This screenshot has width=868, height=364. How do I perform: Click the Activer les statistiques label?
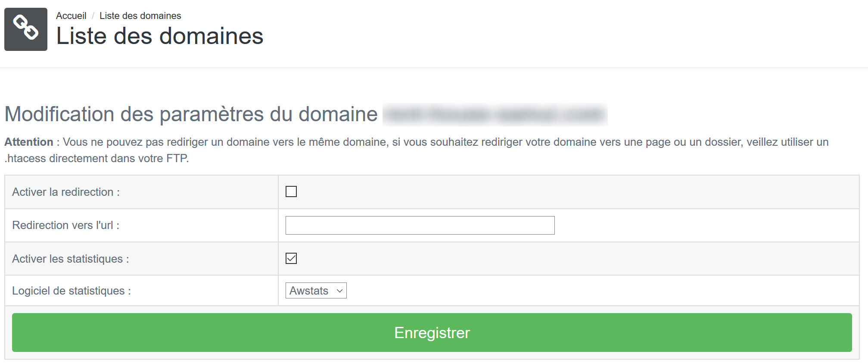(x=71, y=259)
